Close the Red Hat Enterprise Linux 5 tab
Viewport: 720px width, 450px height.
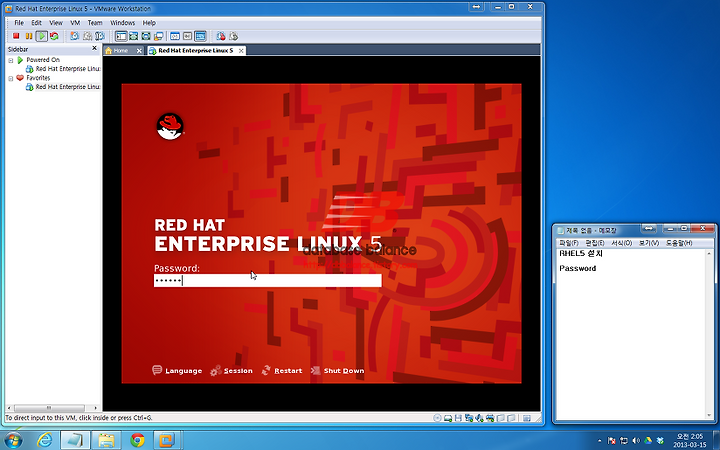(241, 51)
